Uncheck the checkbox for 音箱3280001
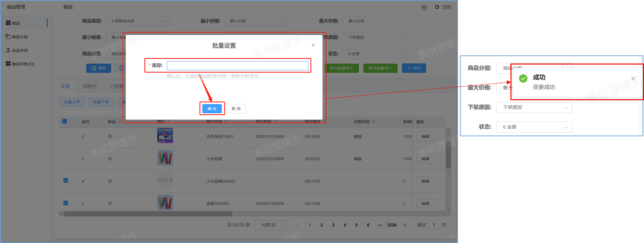 click(66, 203)
